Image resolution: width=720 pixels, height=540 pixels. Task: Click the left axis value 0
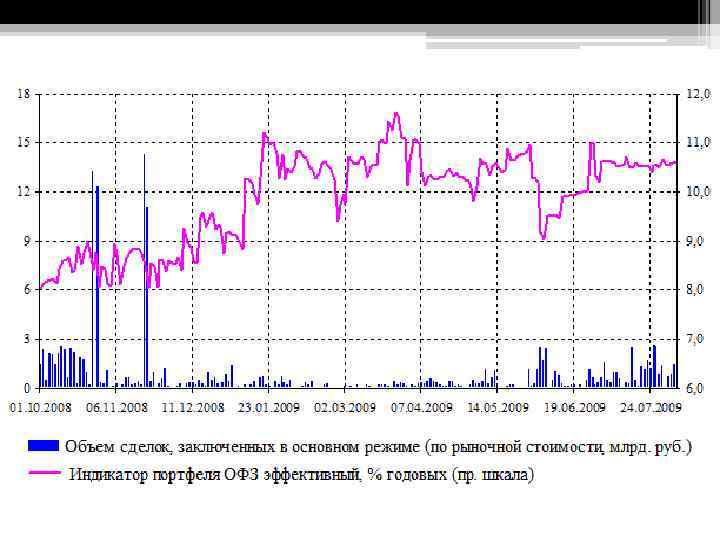point(27,388)
